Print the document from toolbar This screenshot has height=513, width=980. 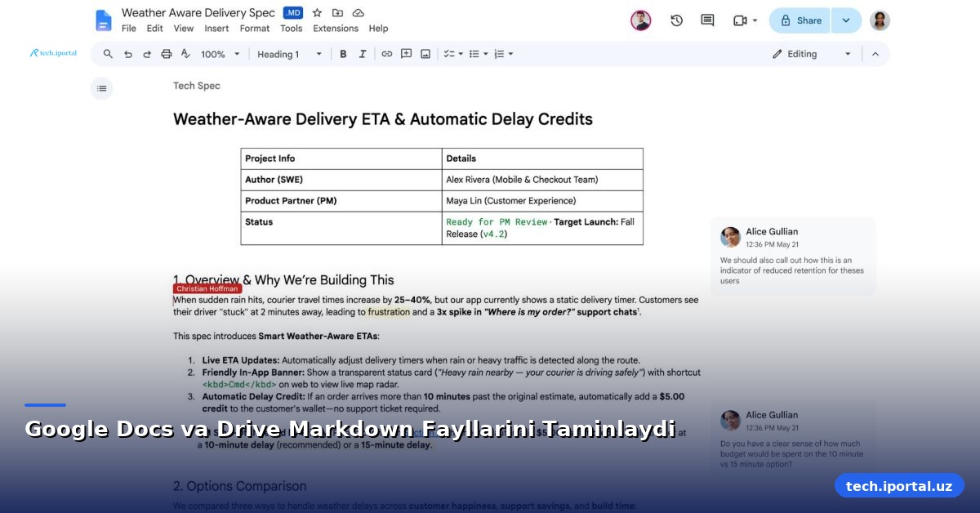pyautogui.click(x=167, y=54)
